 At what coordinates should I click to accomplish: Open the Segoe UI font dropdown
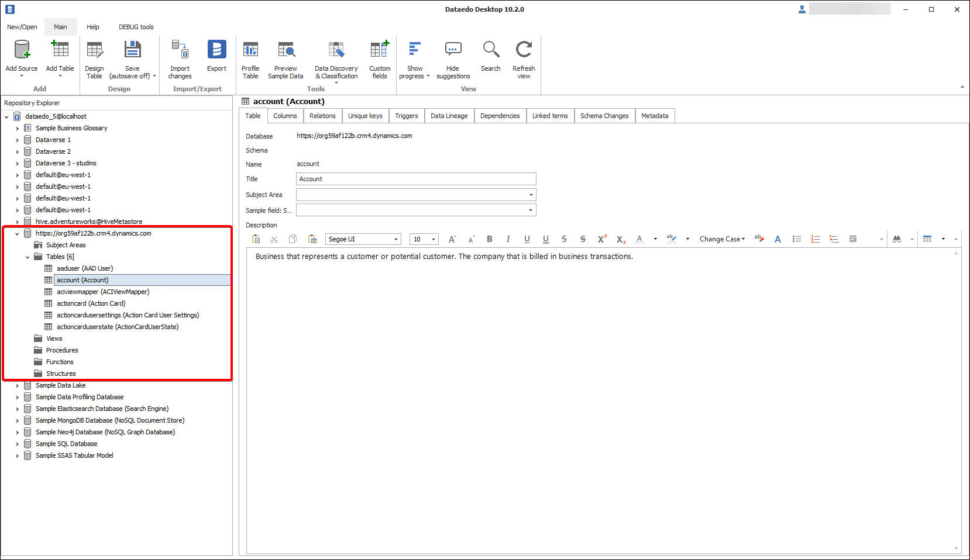(x=396, y=239)
